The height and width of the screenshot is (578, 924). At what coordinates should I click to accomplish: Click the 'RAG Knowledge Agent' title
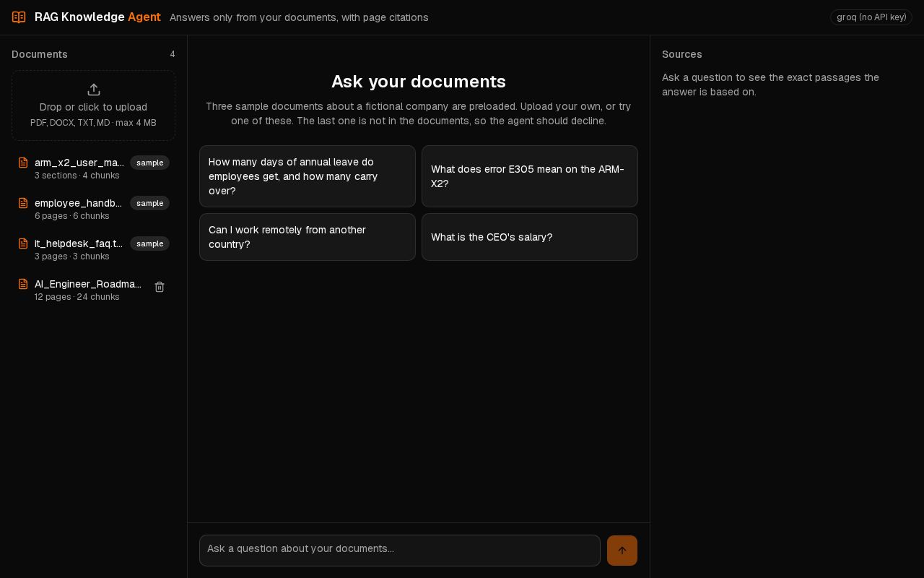point(97,17)
